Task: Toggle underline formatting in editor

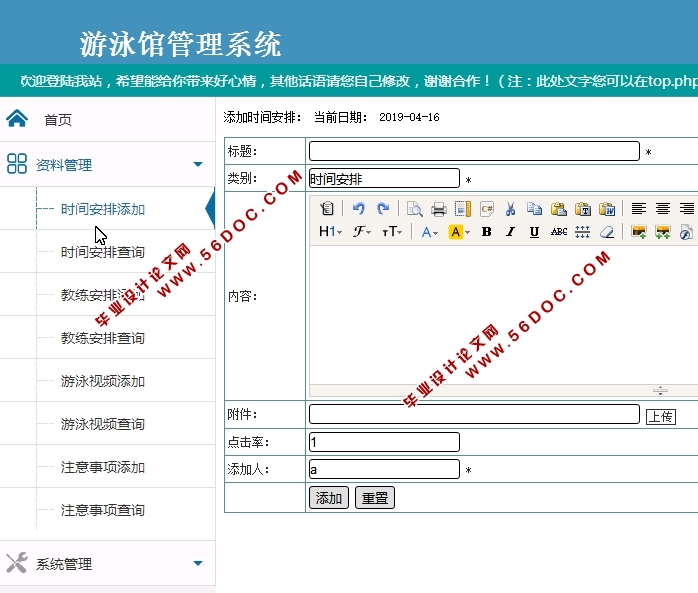Action: [x=534, y=232]
